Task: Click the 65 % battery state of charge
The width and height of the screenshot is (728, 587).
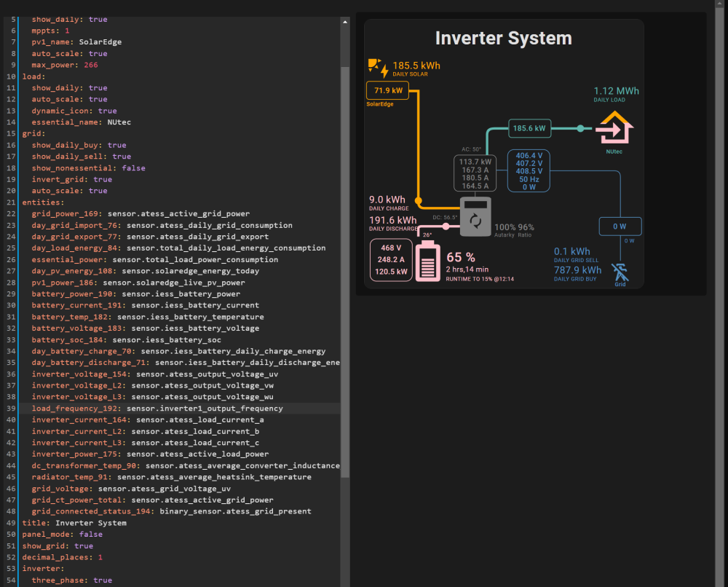Action: point(461,257)
